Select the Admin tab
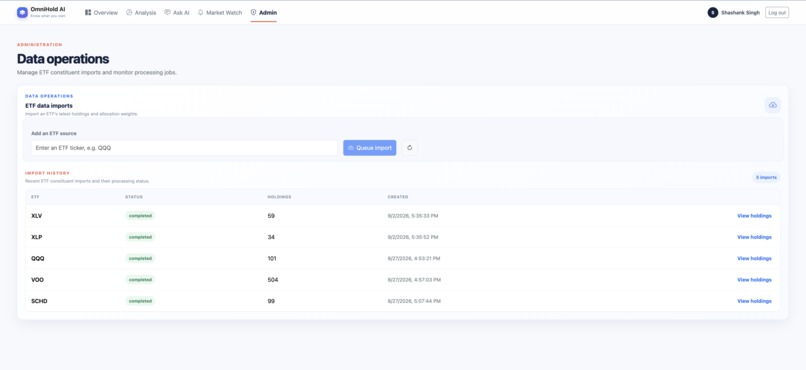The image size is (806, 370). (x=264, y=12)
